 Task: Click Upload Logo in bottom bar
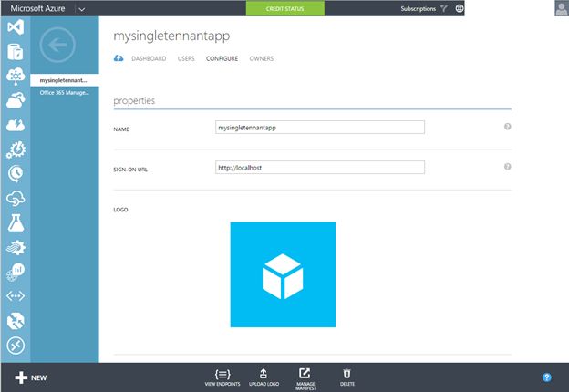click(264, 377)
